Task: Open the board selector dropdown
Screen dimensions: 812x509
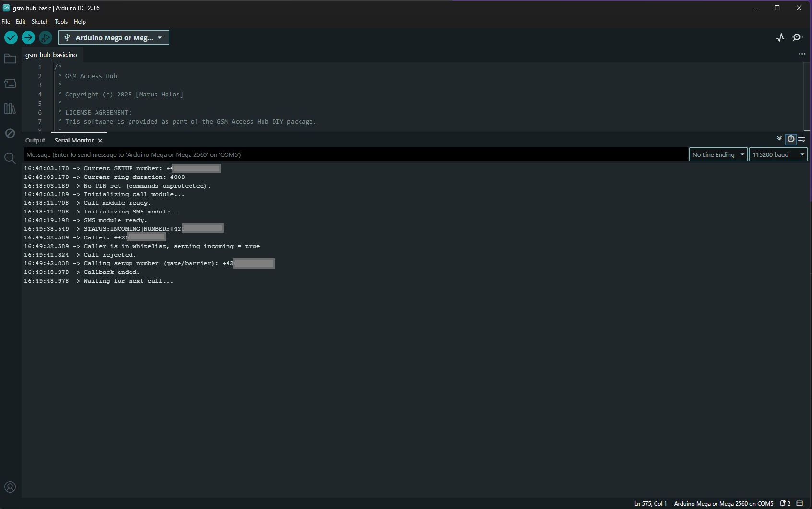Action: pyautogui.click(x=114, y=37)
